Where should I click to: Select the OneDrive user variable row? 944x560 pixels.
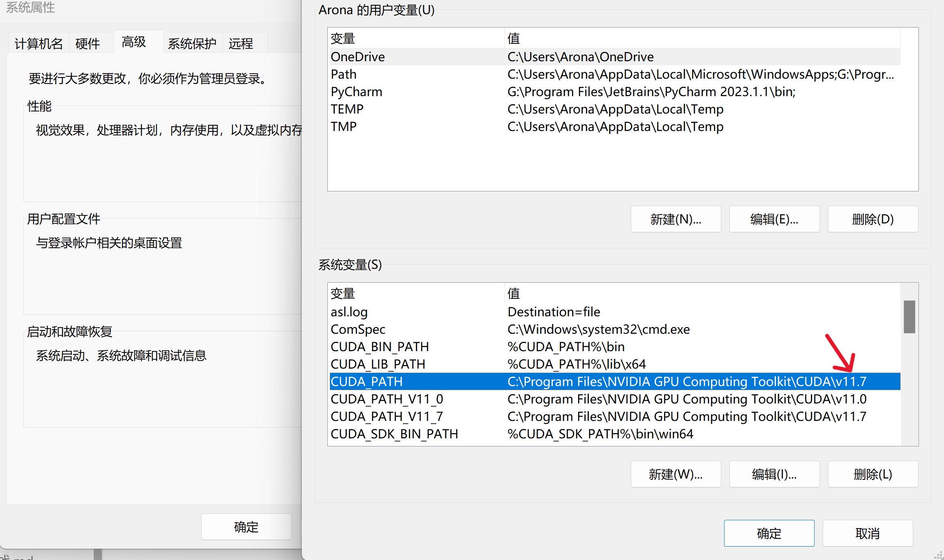(x=615, y=57)
